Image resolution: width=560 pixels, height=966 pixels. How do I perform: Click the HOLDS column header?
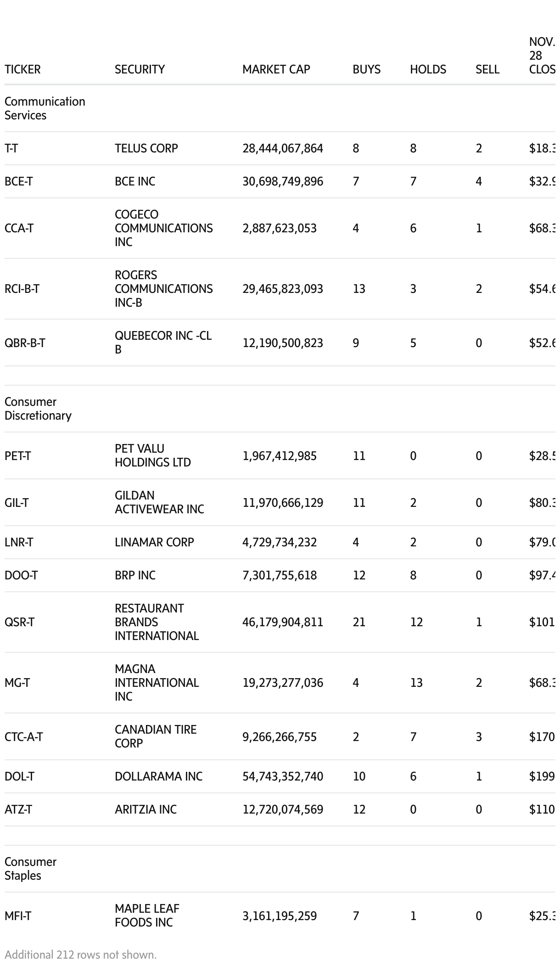(428, 69)
